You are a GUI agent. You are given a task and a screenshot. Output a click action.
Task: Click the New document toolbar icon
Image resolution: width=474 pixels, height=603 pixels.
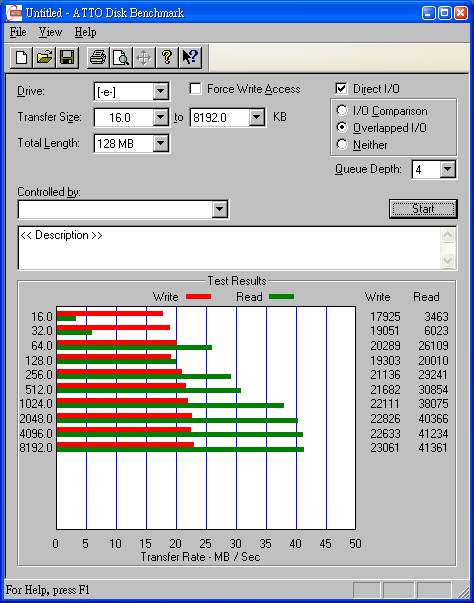[x=21, y=58]
